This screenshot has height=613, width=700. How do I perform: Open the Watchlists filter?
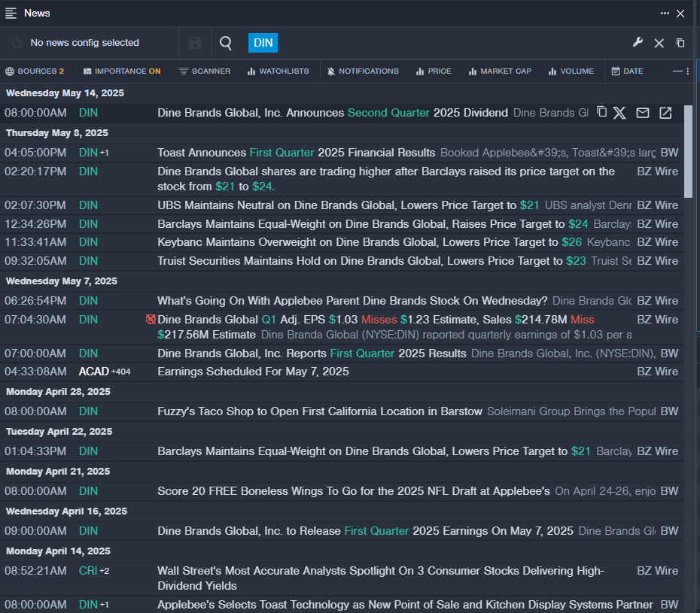[x=278, y=71]
